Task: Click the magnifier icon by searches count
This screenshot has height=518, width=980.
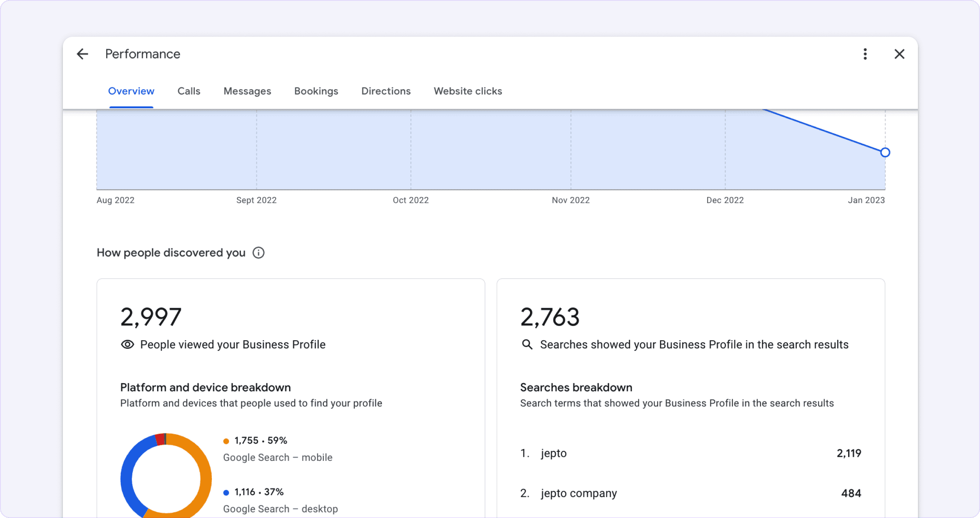Action: (x=527, y=344)
